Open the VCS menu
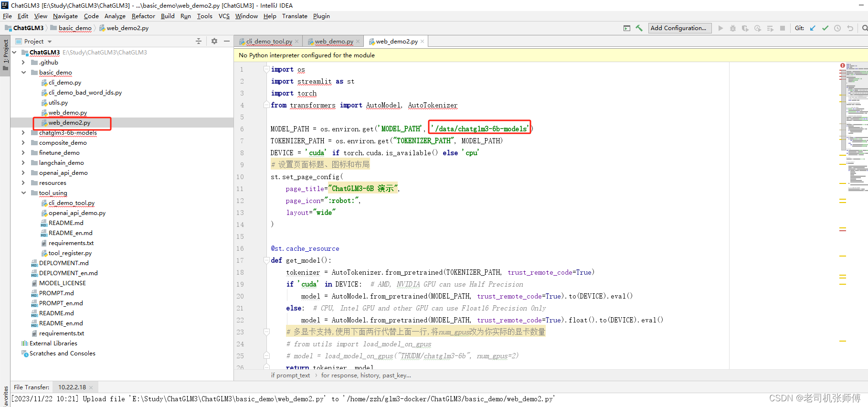 [224, 16]
